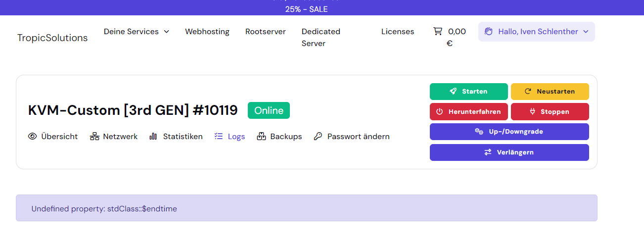644x250 pixels.
Task: Click the bar chart Statistiken icon
Action: tap(153, 137)
